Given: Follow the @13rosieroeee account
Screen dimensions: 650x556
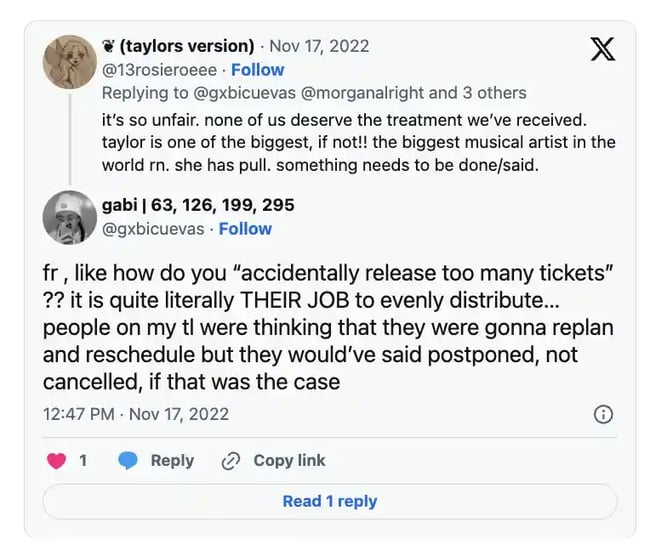Looking at the screenshot, I should tap(257, 70).
